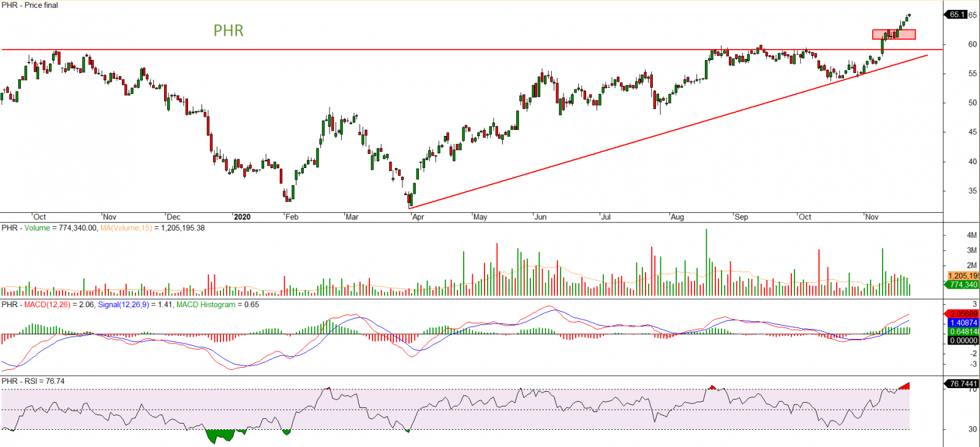This screenshot has width=980, height=447.
Task: Click the green 0.64814 histogram value tag
Action: point(963,332)
